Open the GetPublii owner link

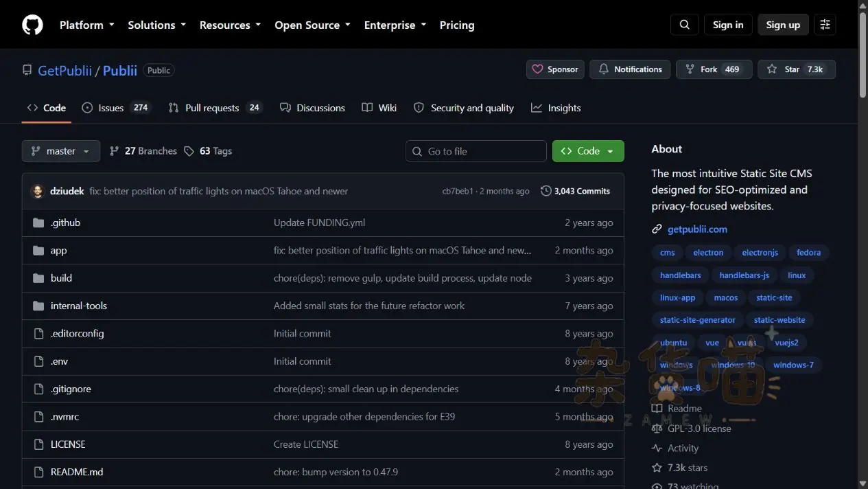[64, 70]
